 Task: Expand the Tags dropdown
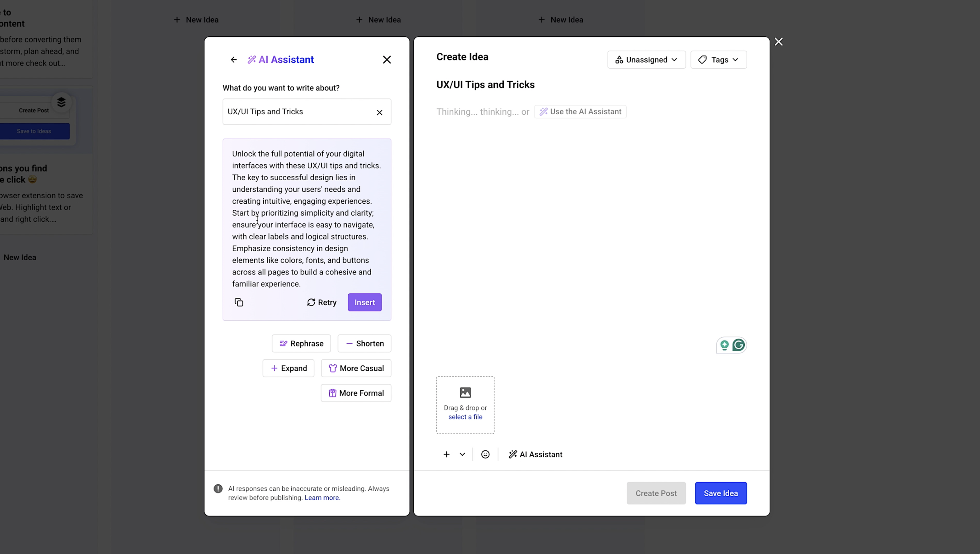point(718,60)
